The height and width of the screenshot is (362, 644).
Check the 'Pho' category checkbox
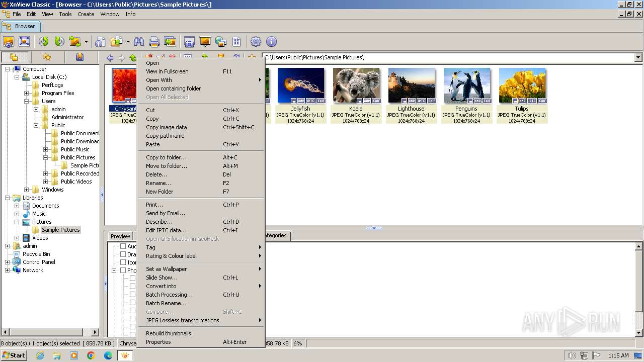123,270
